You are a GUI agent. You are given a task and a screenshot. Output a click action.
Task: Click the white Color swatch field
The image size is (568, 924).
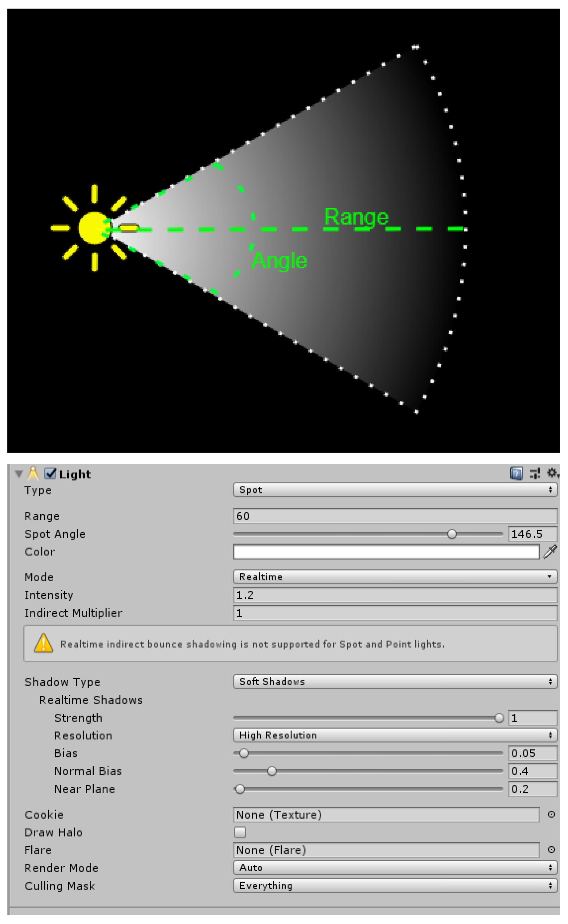(x=386, y=552)
